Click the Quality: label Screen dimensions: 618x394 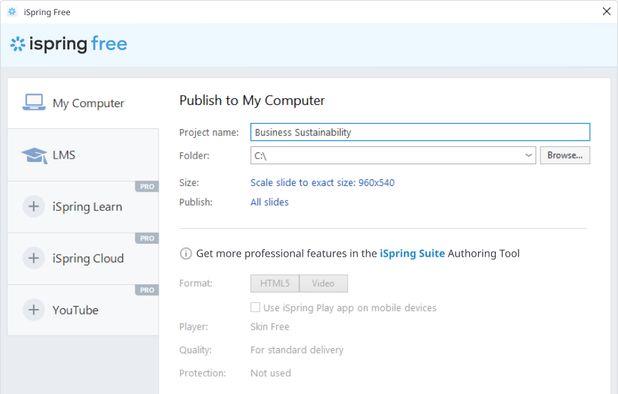coord(195,350)
